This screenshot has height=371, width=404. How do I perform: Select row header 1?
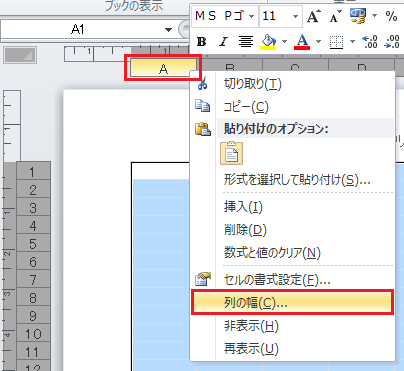tap(33, 171)
